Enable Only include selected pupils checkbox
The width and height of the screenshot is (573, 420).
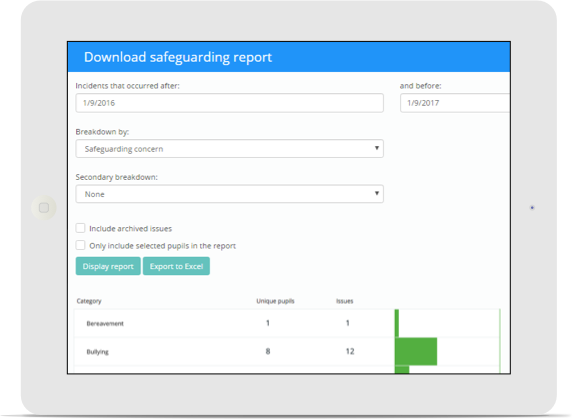(x=80, y=245)
